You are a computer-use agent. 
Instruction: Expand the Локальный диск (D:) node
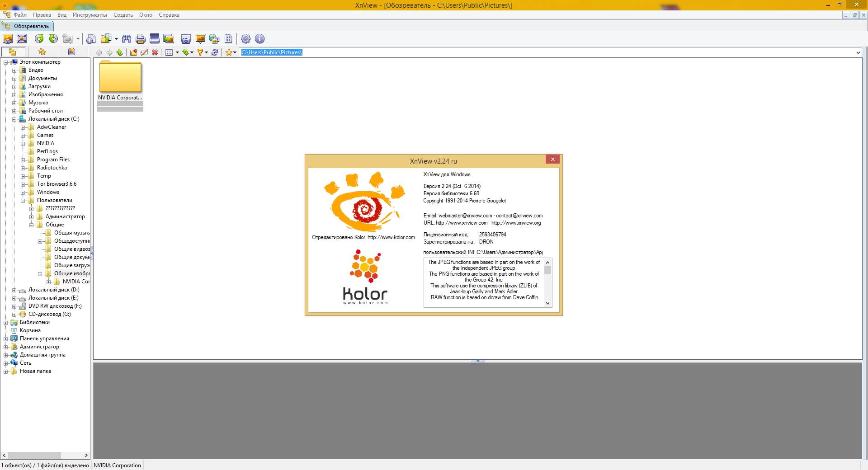(14, 290)
